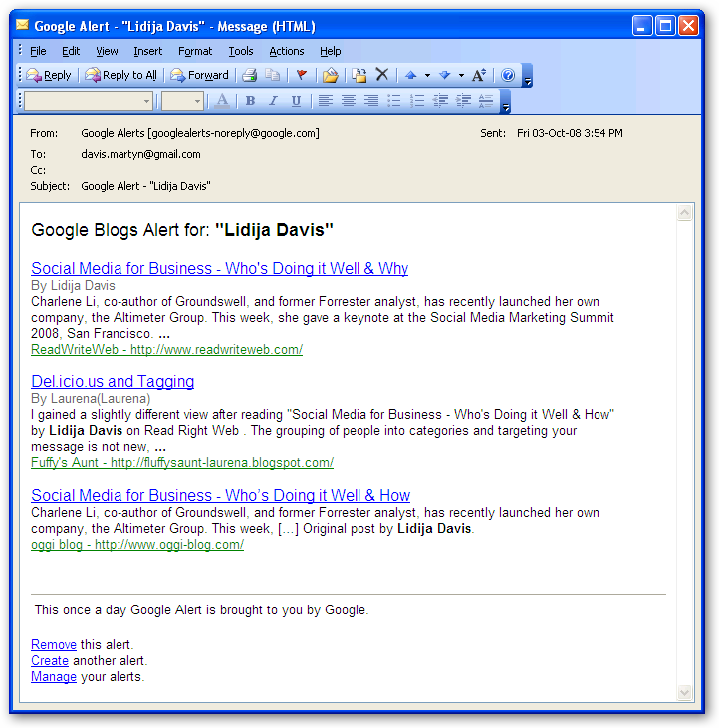Align text right
Image resolution: width=719 pixels, height=728 pixels.
370,101
